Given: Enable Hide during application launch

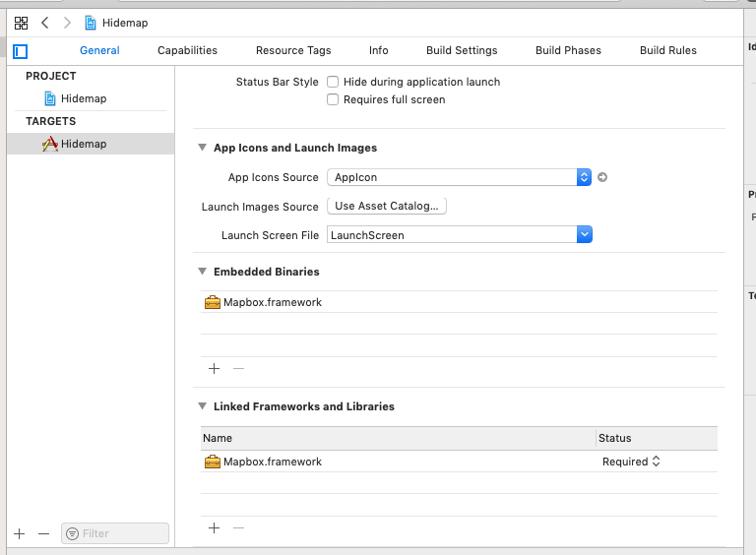Looking at the screenshot, I should coord(333,82).
